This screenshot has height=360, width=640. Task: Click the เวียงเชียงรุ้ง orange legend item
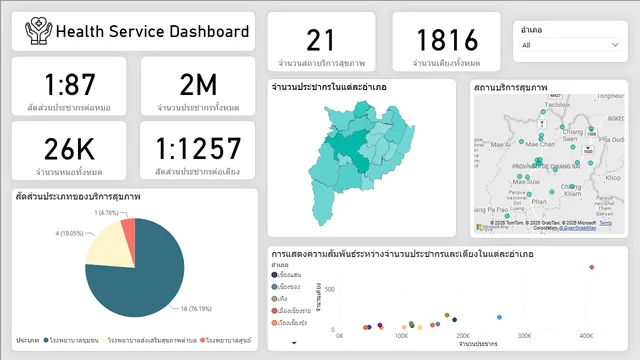pos(289,323)
